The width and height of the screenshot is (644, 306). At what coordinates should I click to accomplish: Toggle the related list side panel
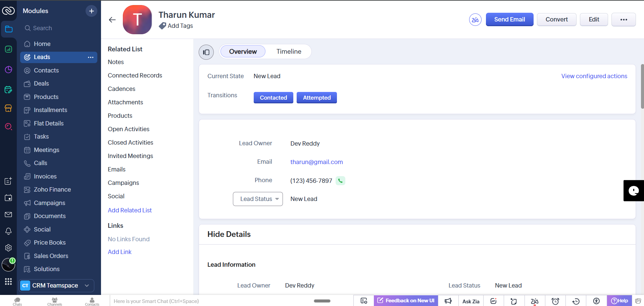point(206,52)
